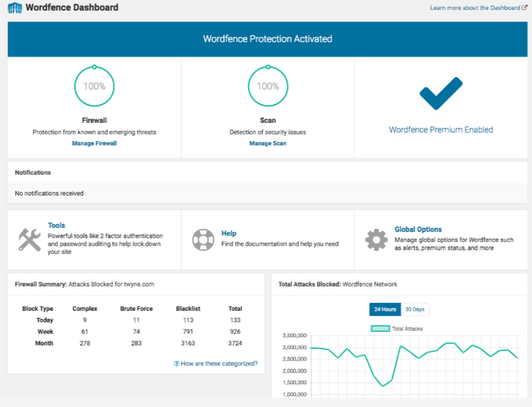Image resolution: width=532 pixels, height=407 pixels.
Task: Click the Scan 100% detection circle
Action: coord(268,86)
